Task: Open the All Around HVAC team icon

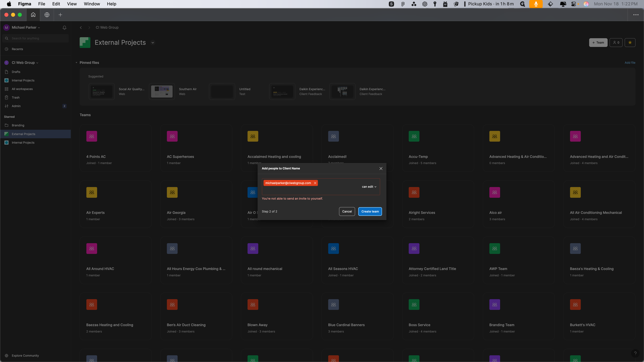Action: pos(92,248)
